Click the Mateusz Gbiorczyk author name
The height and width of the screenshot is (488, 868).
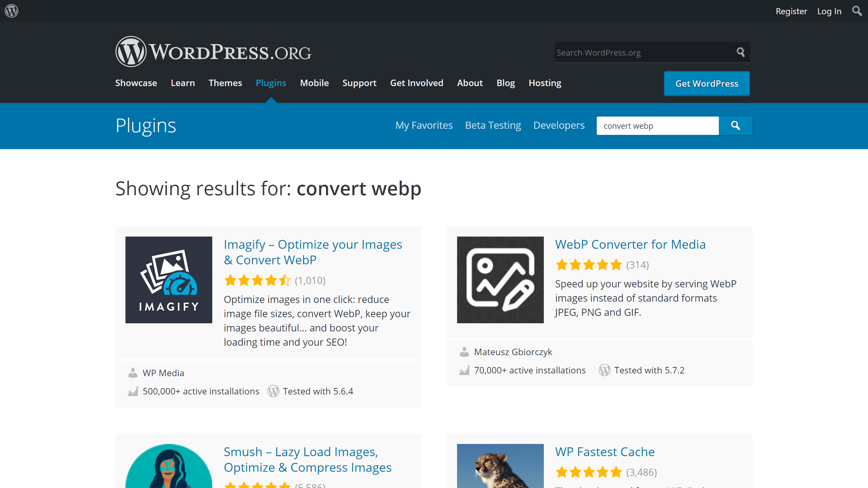513,352
